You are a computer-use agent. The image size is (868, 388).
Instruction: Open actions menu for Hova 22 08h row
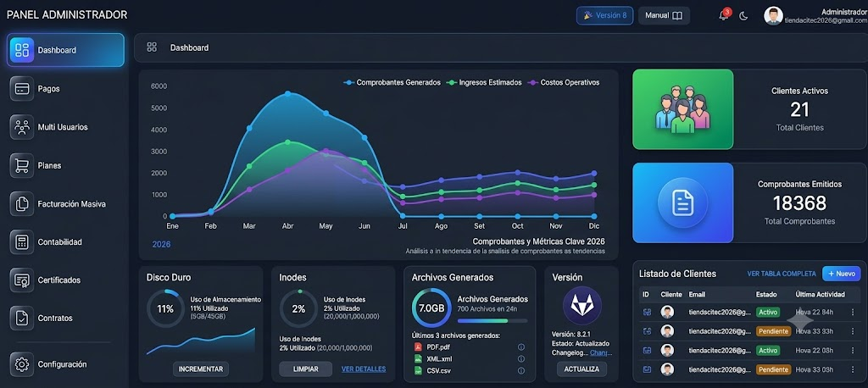[853, 351]
